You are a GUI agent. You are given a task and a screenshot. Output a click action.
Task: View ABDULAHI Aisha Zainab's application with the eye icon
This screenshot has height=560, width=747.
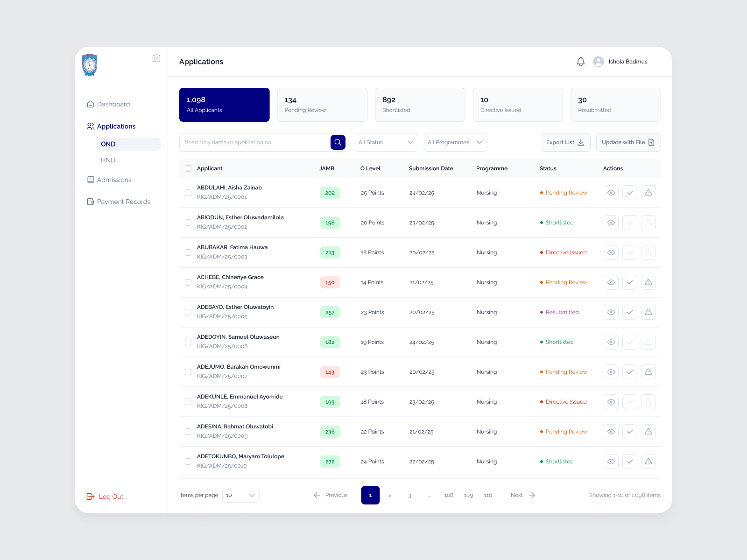click(x=611, y=193)
